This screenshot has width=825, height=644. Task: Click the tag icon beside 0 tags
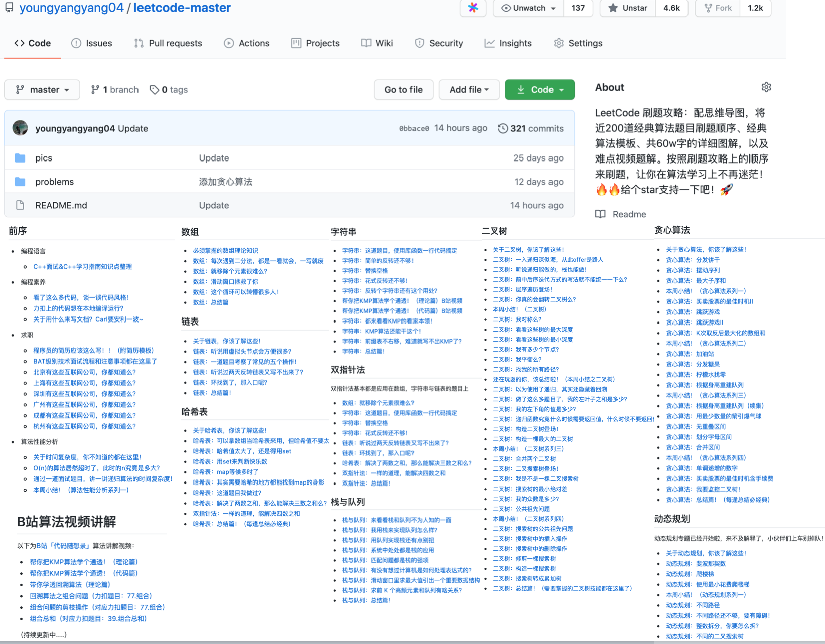(154, 90)
